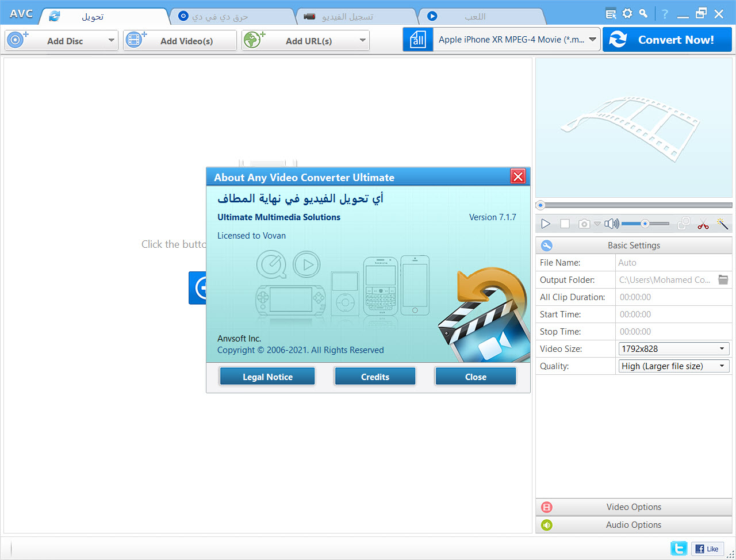The height and width of the screenshot is (560, 736).
Task: Mute audio with speaker icon
Action: coord(611,224)
